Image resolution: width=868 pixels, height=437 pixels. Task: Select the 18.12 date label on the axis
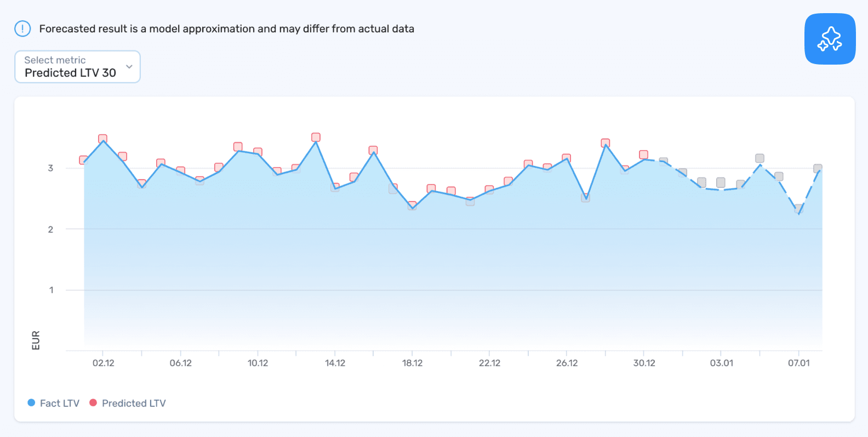pyautogui.click(x=413, y=363)
